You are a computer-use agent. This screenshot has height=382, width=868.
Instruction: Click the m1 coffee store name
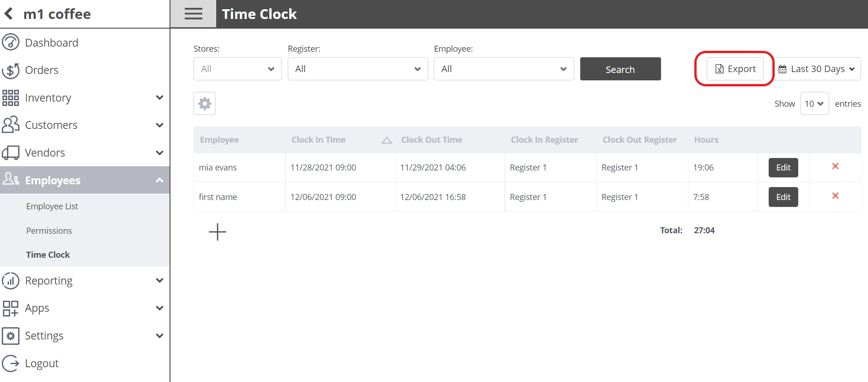(57, 14)
